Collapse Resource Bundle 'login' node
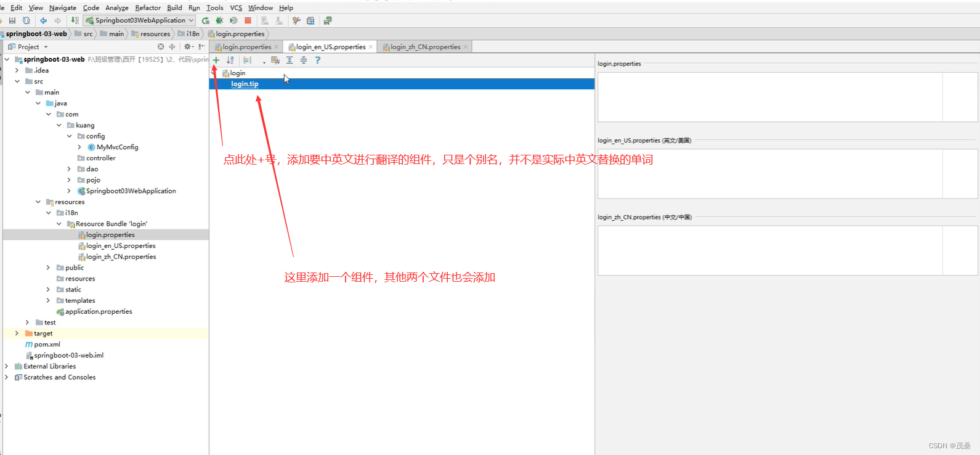Viewport: 980px width, 455px height. click(x=59, y=224)
